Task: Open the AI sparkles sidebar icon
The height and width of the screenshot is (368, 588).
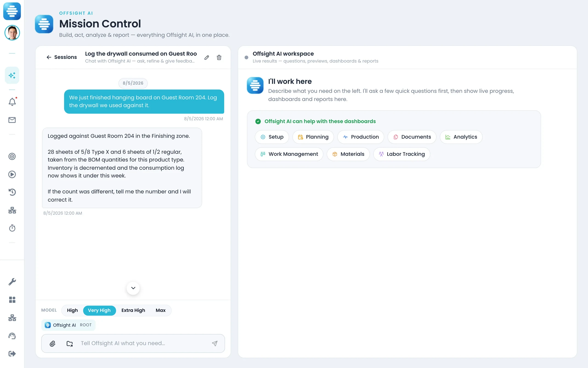Action: click(12, 75)
